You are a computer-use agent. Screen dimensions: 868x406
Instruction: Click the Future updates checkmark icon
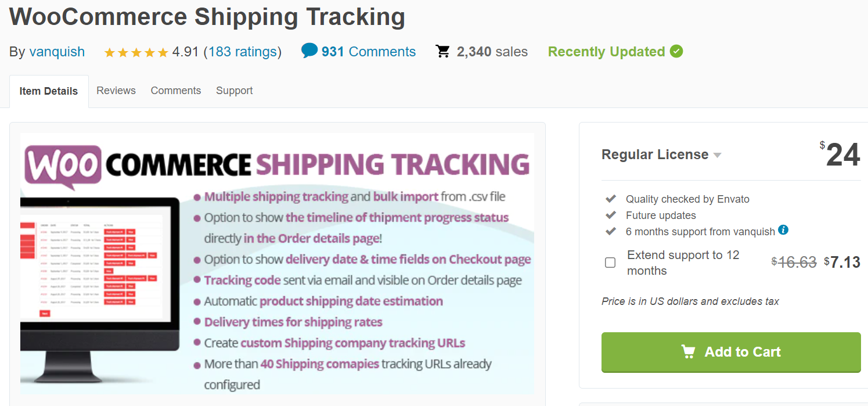(610, 215)
